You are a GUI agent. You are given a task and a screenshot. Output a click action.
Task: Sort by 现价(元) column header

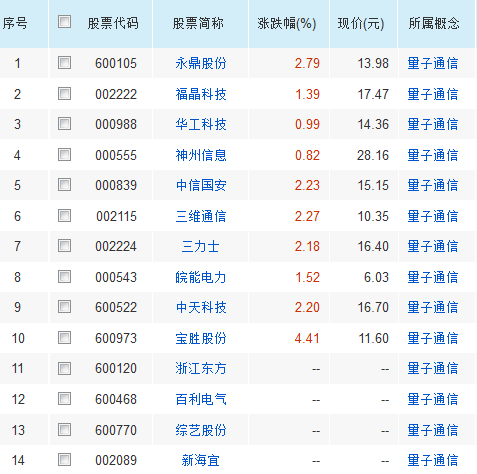361,24
